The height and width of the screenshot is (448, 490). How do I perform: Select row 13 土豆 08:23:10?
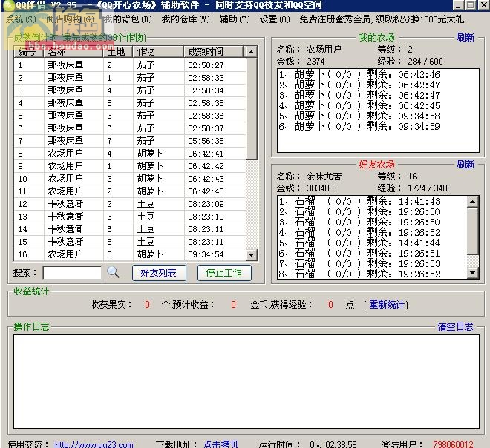tap(129, 217)
